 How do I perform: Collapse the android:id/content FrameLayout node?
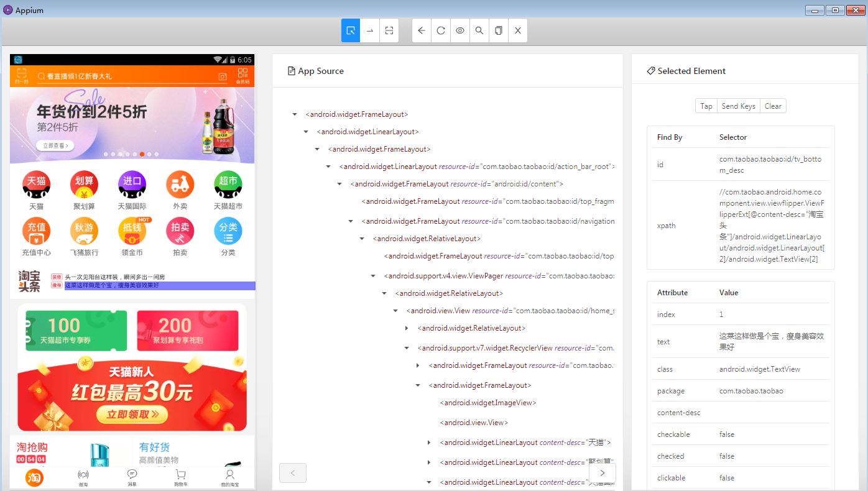pos(339,184)
